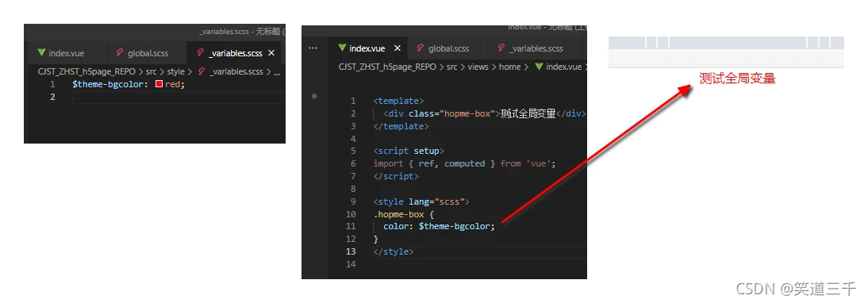Click the Sass icon on left _variables.scss tab
Image resolution: width=868 pixels, height=303 pixels.
point(201,53)
